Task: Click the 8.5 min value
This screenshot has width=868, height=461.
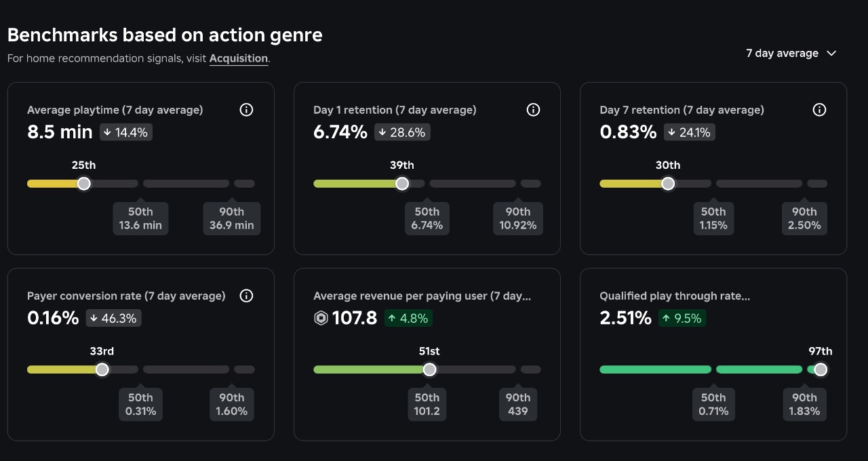Action: 60,132
